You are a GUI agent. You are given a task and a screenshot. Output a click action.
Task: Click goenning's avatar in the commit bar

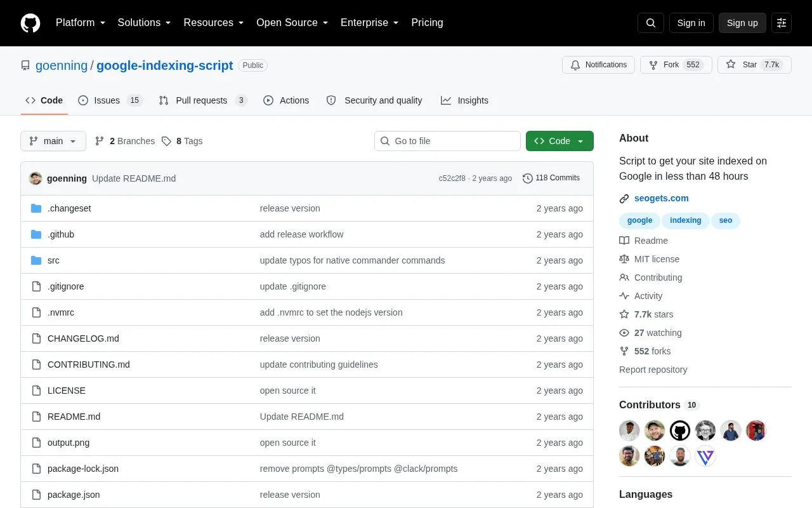click(x=36, y=178)
